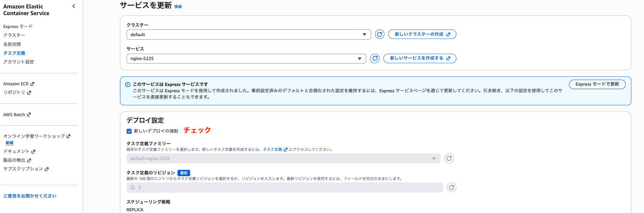Open the 情報 link beside the page title

click(x=178, y=7)
